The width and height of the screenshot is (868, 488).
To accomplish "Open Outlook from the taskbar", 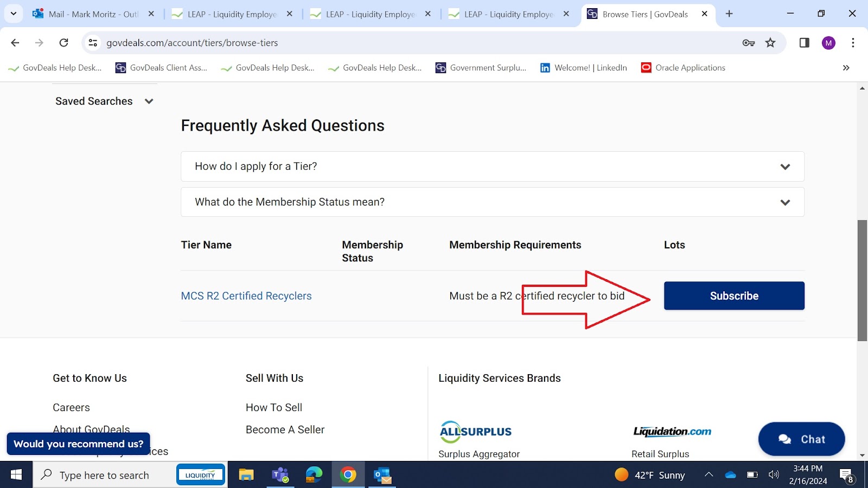I will [x=382, y=476].
